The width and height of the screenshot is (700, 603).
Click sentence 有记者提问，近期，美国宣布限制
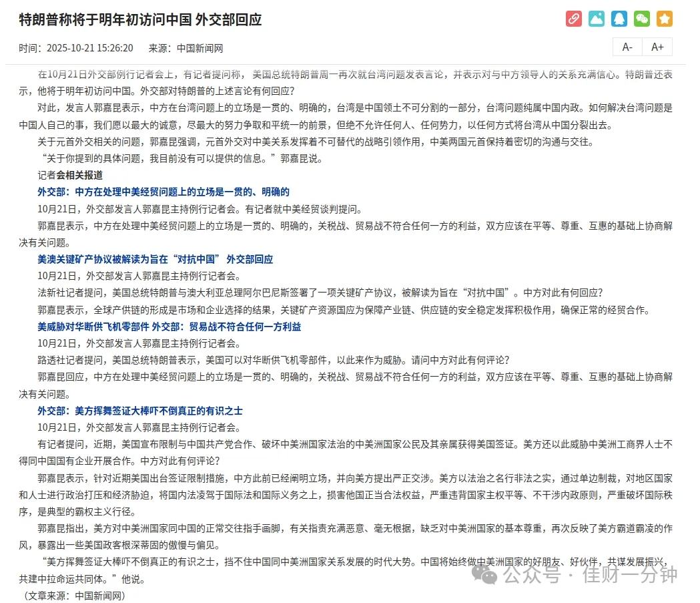[346, 453]
